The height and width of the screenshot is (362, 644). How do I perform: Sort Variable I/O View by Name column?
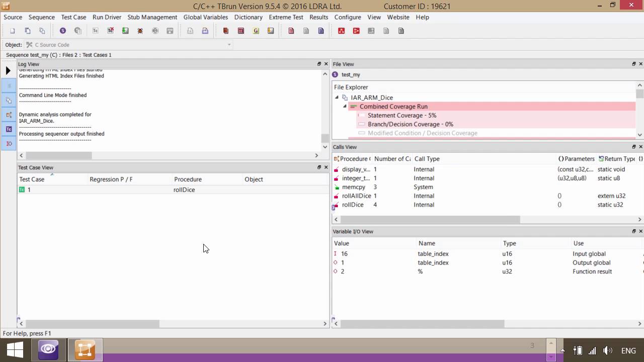click(458, 243)
